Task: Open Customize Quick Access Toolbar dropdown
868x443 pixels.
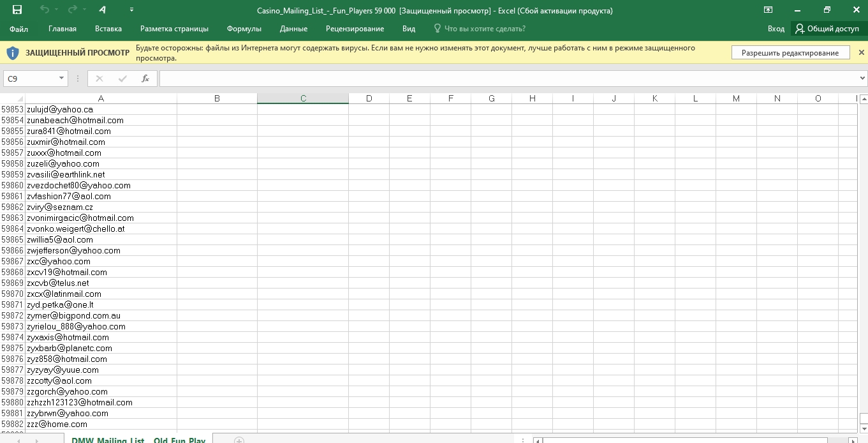Action: pos(131,10)
